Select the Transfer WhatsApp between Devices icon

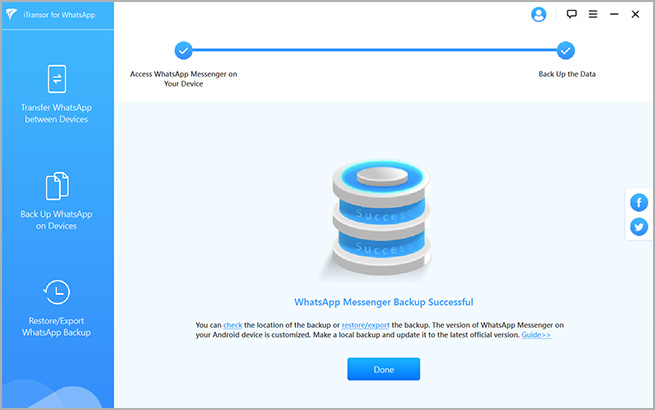(57, 79)
